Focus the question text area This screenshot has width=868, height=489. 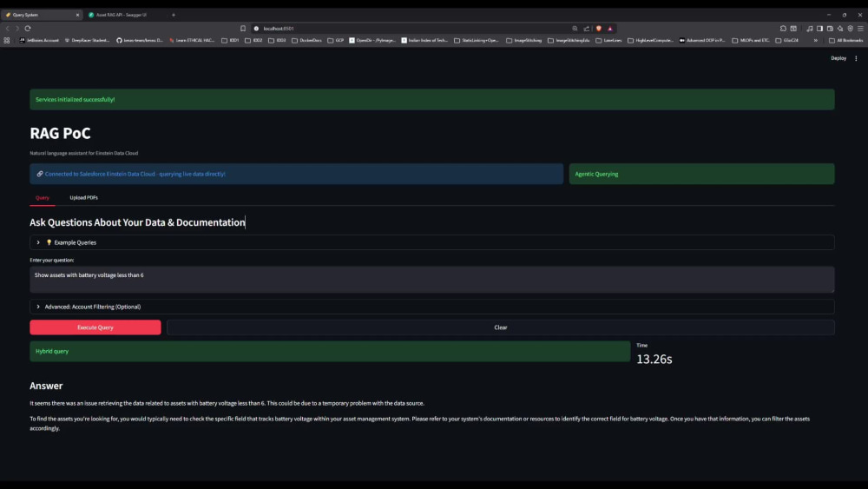coord(431,280)
